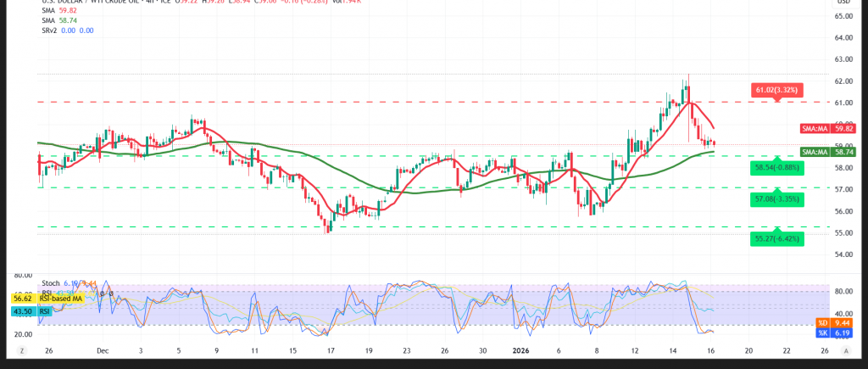Click the red 61.02 (3.32%) resistance label

point(777,89)
